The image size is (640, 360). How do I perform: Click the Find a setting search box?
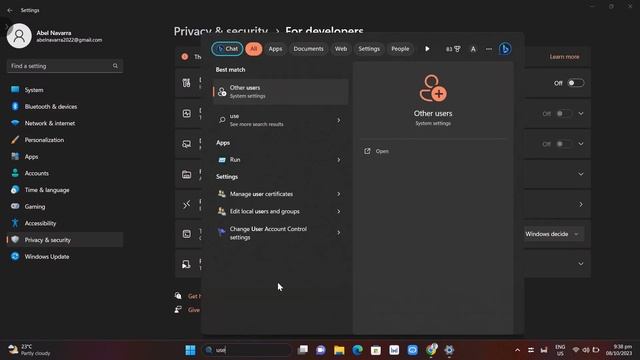coord(65,66)
